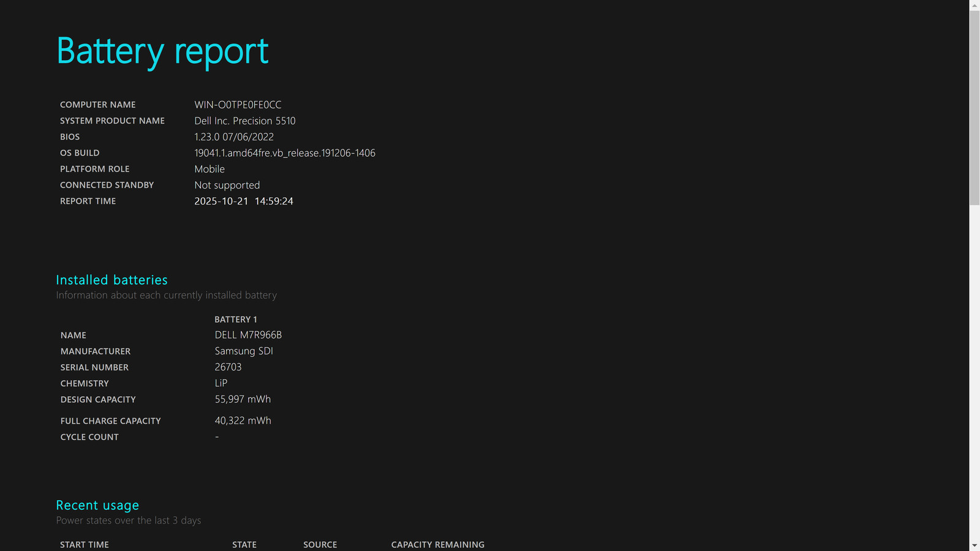Click the chemistry value "LiP"

[221, 383]
